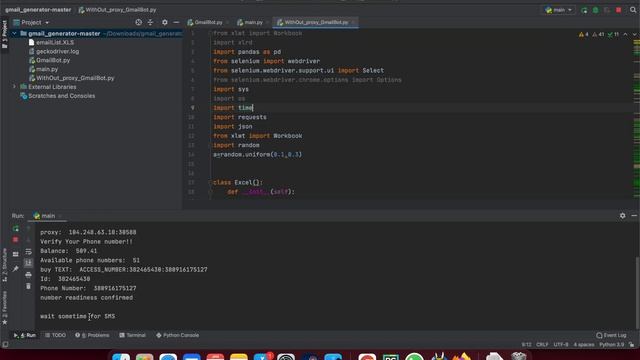
Task: Open the Python Console tab
Action: click(x=178, y=335)
